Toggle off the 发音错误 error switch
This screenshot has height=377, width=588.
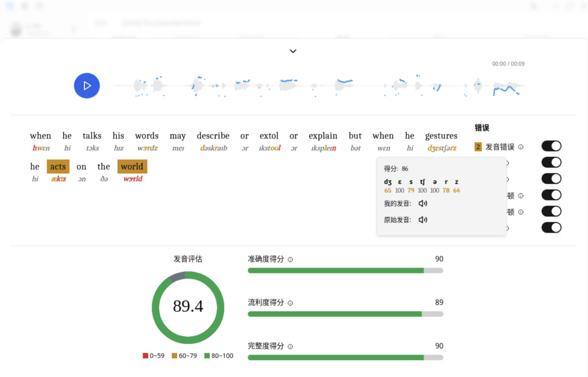pos(552,146)
